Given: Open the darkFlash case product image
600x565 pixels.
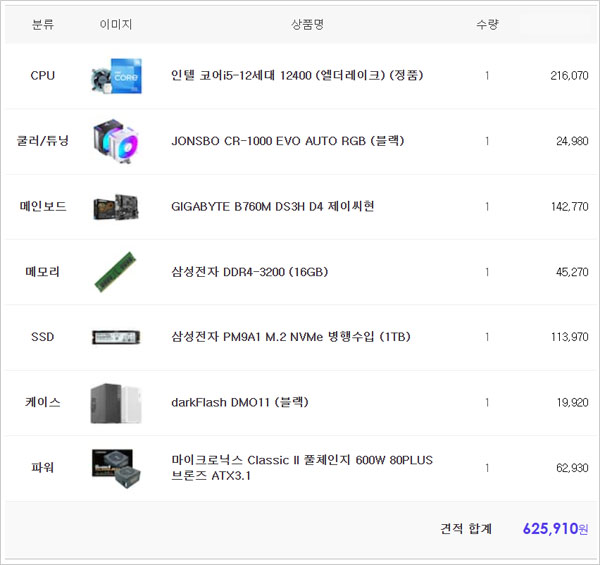Looking at the screenshot, I should (116, 403).
